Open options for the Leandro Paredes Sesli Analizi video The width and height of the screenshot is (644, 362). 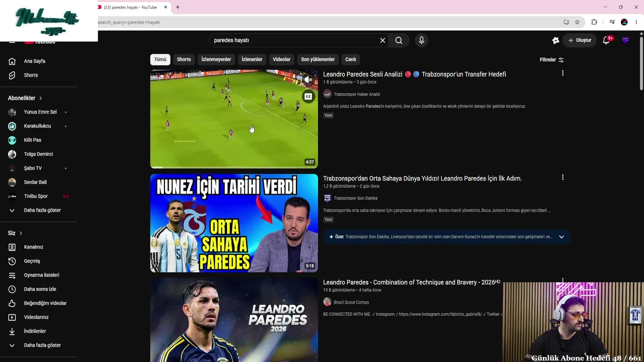pyautogui.click(x=562, y=73)
